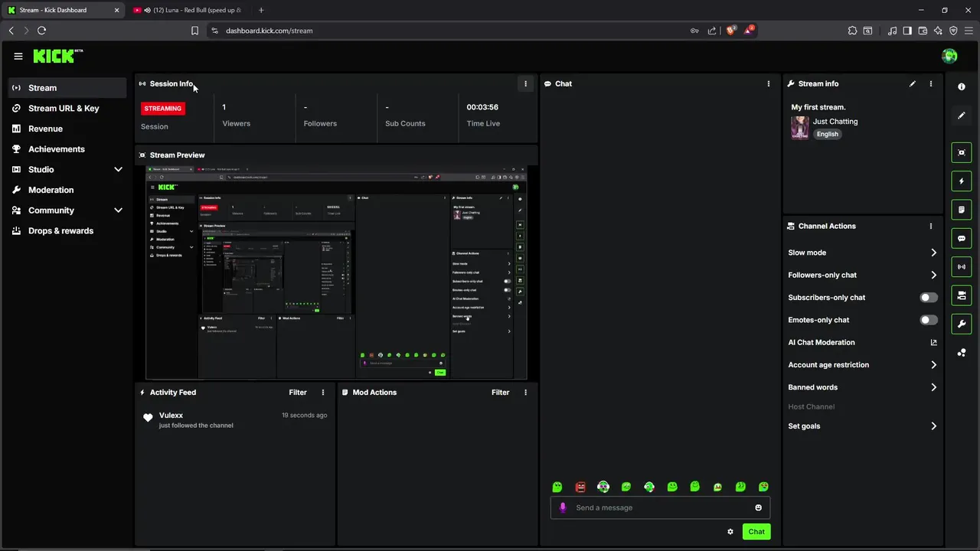This screenshot has height=551, width=980.
Task: Click red STREAMING status badge
Action: point(163,109)
